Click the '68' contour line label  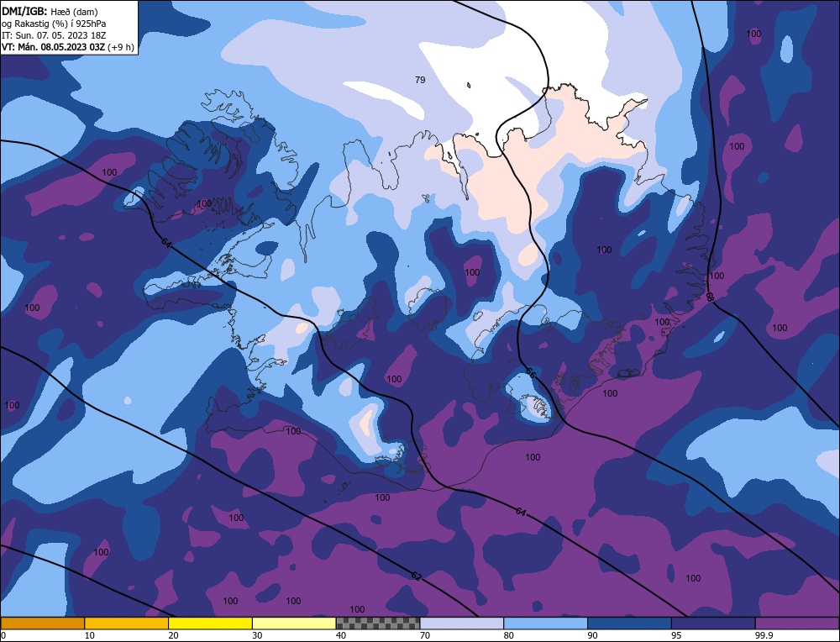(710, 297)
